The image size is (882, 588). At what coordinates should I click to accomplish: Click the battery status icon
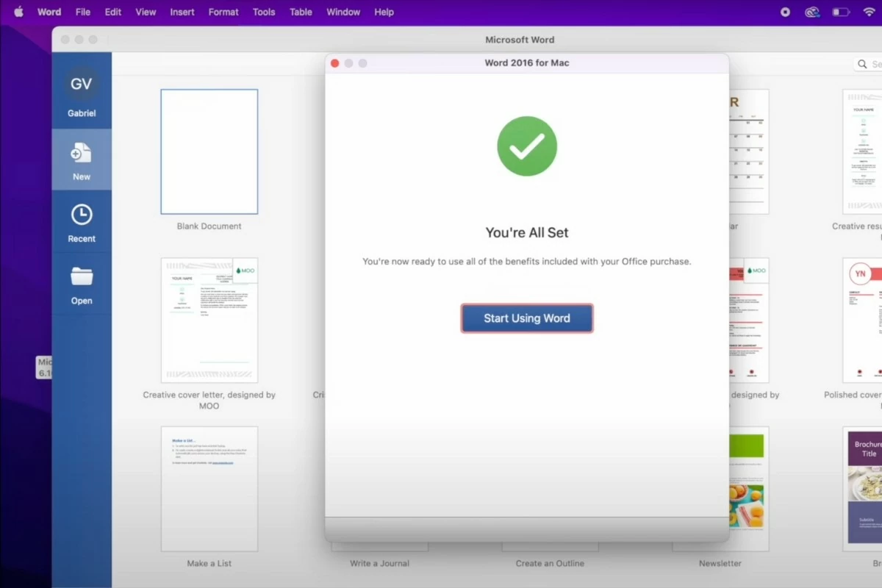840,12
